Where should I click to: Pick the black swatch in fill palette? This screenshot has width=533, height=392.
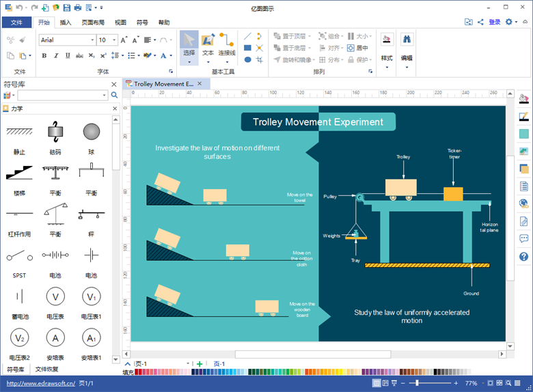[x=435, y=372]
